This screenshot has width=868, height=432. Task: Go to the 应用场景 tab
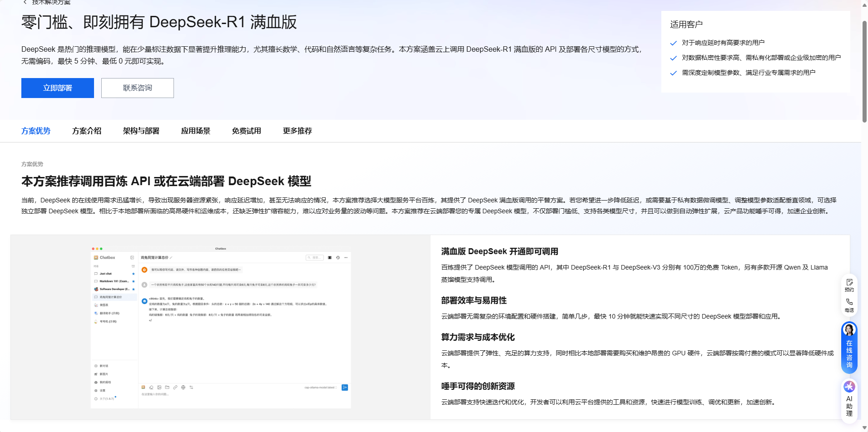tap(196, 131)
